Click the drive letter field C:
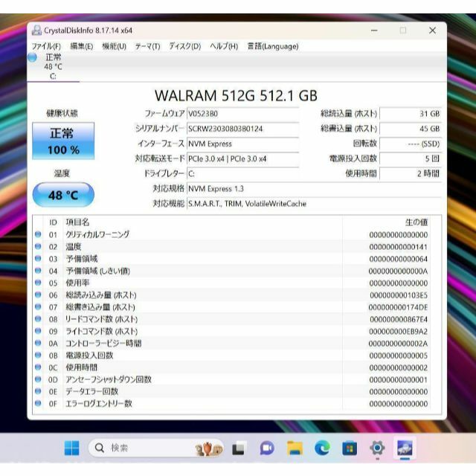 (243, 173)
